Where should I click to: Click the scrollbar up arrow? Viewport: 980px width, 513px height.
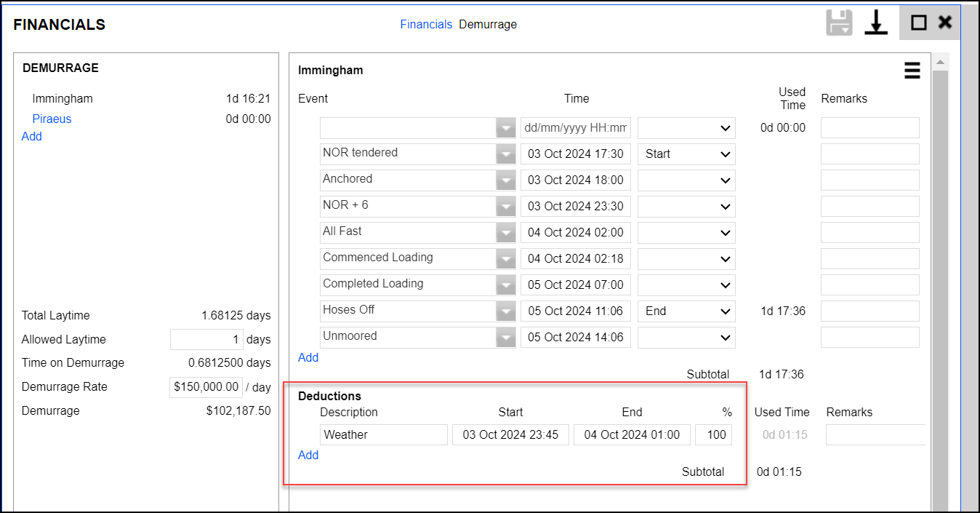tap(940, 62)
